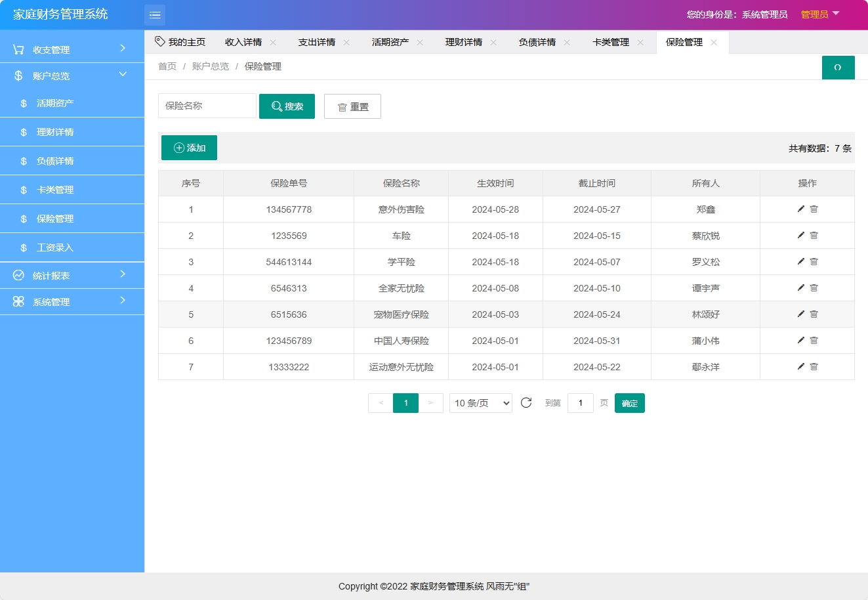Delete 宠物医疗保险 using its trash icon
Viewport: 868px width, 600px height.
[x=814, y=314]
